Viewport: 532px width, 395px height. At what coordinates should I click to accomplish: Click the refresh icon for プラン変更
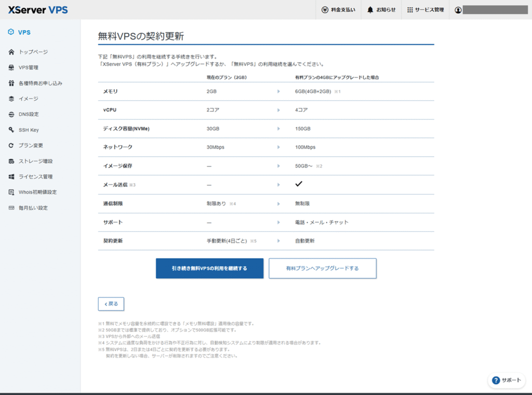11,145
